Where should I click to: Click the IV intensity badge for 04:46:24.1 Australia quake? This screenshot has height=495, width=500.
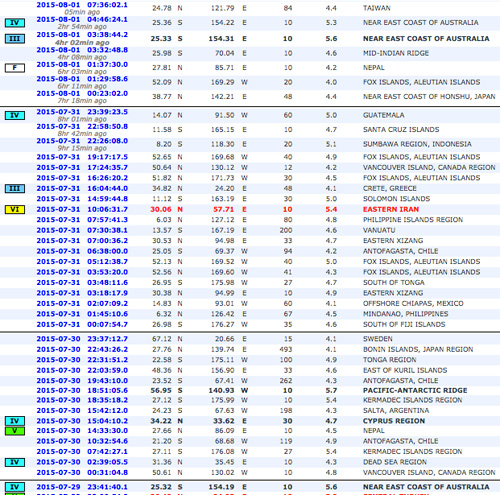(15, 23)
